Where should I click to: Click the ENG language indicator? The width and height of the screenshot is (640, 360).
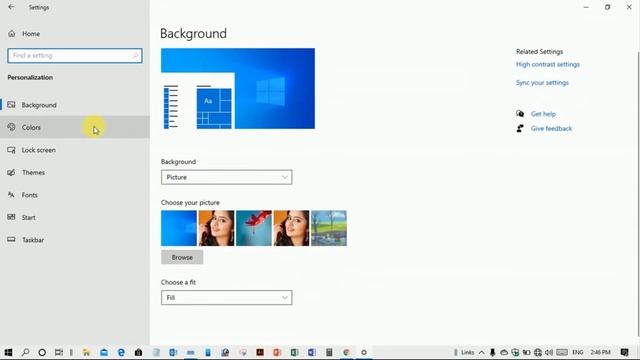[x=578, y=352]
